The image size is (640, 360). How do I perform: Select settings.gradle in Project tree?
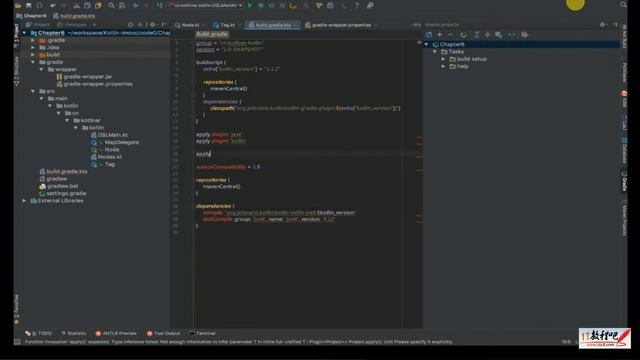click(63, 193)
